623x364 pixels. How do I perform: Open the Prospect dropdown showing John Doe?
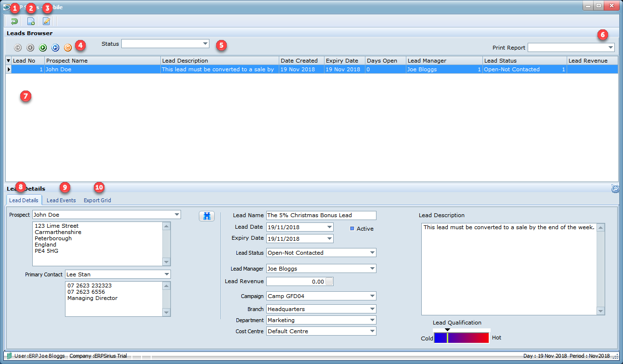coord(177,215)
